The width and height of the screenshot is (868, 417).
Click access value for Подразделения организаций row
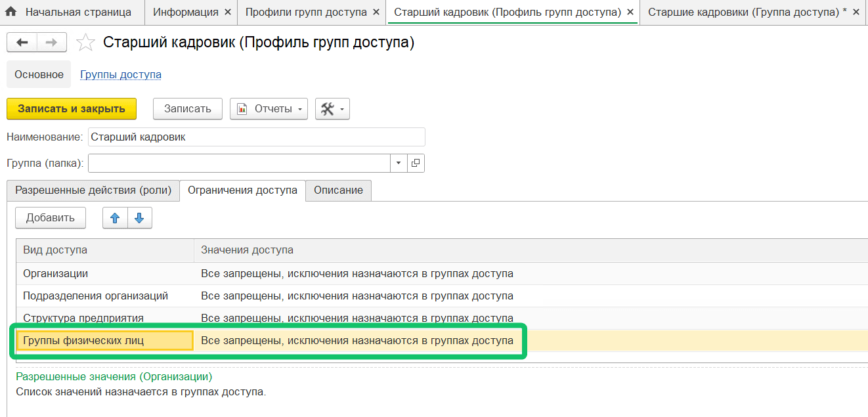point(357,296)
